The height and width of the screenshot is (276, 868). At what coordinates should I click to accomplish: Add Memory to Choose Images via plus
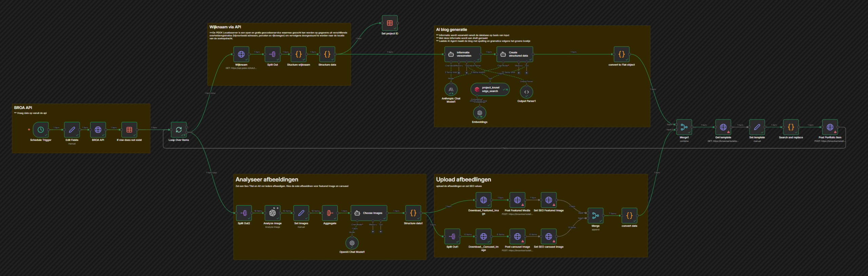click(x=373, y=232)
